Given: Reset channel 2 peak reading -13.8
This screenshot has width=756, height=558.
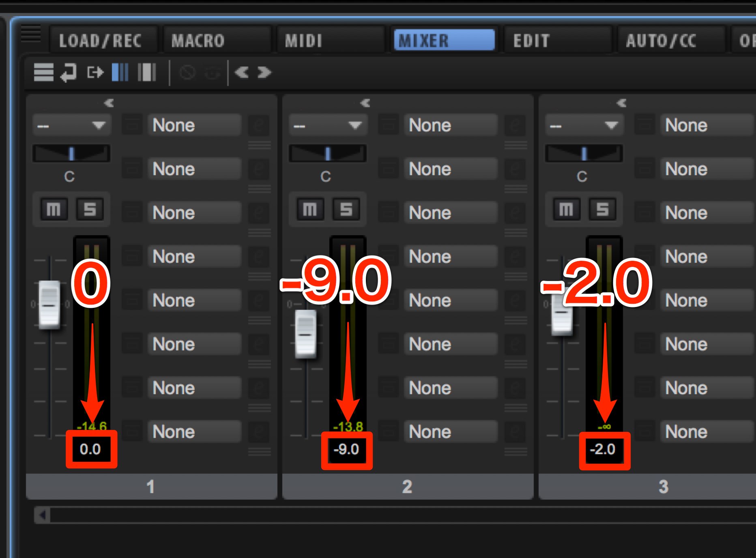Looking at the screenshot, I should tap(348, 426).
